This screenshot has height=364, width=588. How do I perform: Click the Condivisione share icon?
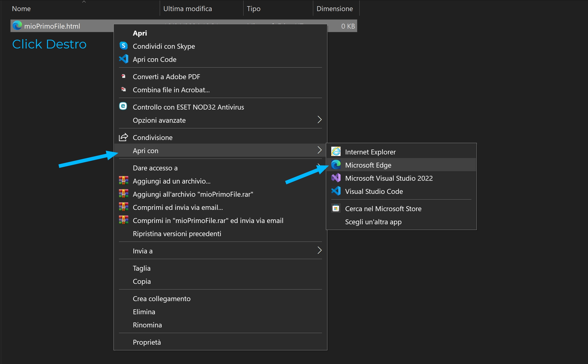[123, 137]
